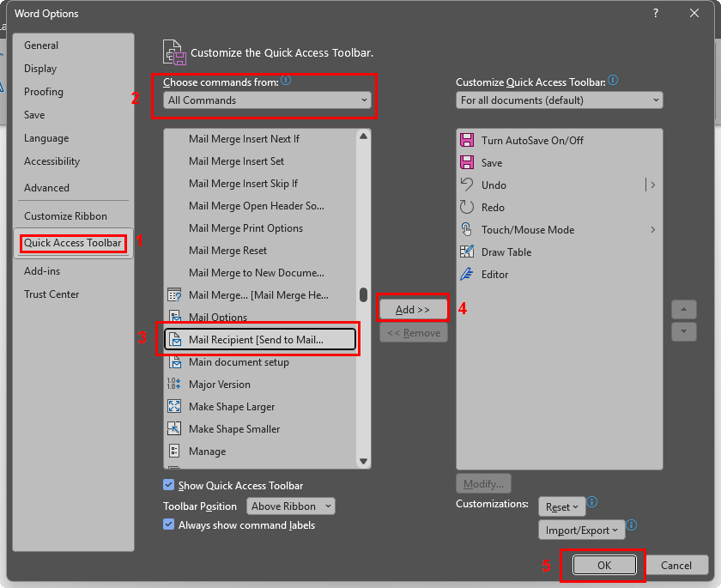This screenshot has height=588, width=721.
Task: Open the Import/Export dropdown button
Action: pos(580,530)
